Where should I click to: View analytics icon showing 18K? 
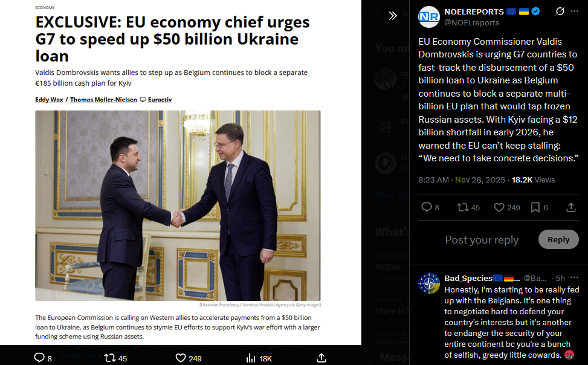click(259, 358)
